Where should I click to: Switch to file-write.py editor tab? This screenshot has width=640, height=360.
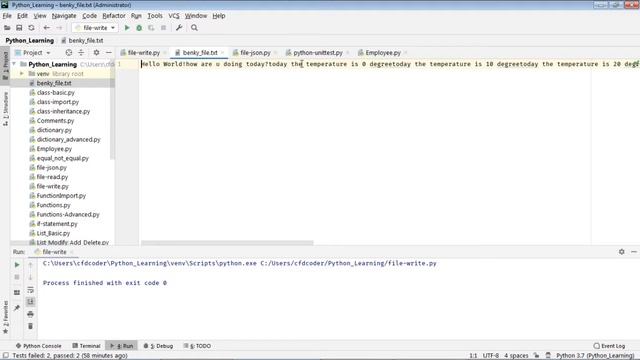[143, 53]
